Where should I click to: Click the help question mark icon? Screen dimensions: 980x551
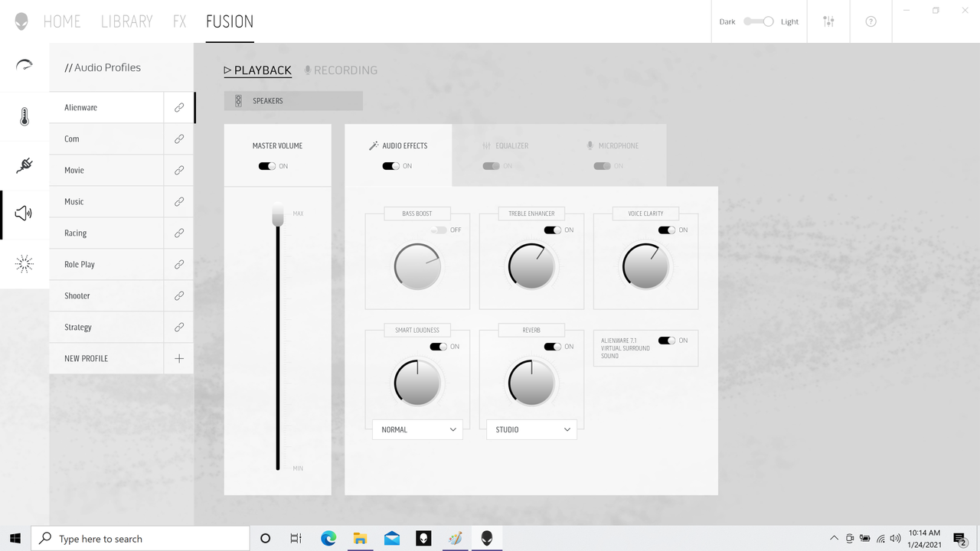871,21
